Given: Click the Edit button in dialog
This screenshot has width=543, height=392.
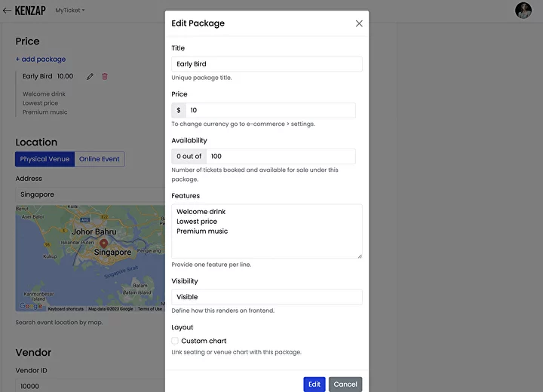Looking at the screenshot, I should [x=314, y=384].
